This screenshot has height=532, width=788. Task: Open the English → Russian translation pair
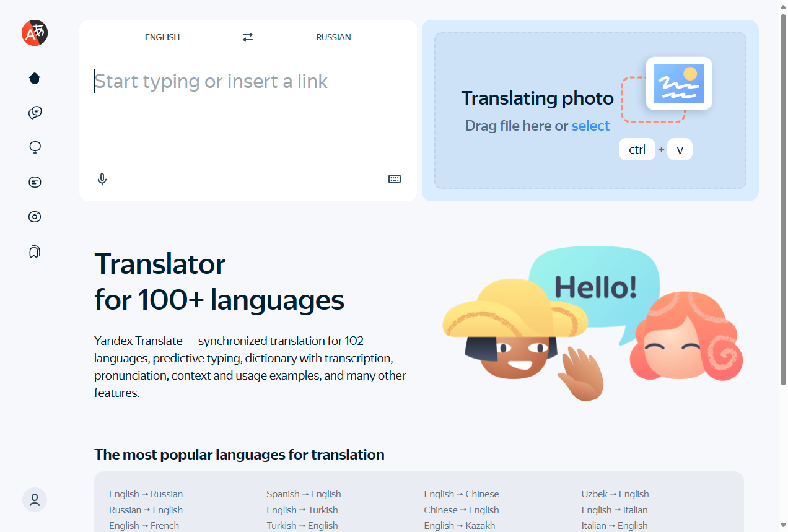click(x=146, y=494)
